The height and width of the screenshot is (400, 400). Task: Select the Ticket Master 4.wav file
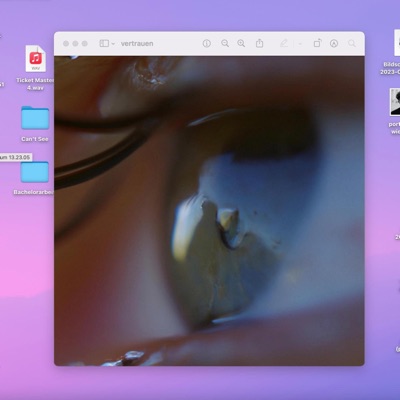coord(36,59)
